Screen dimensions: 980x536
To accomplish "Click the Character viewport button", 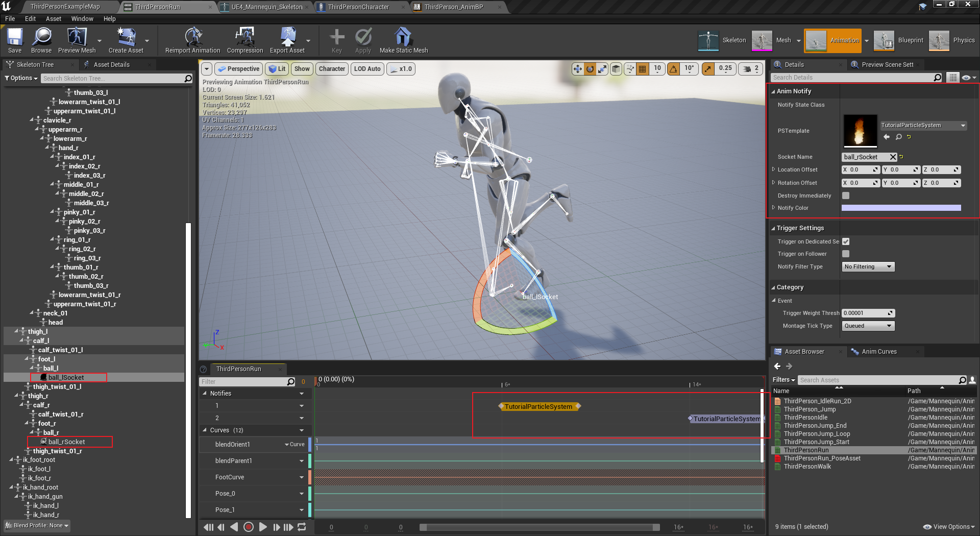I will pyautogui.click(x=332, y=69).
